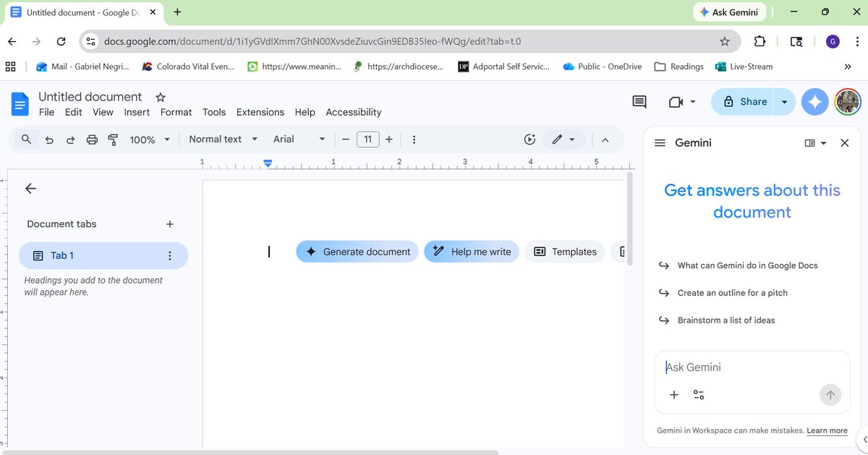Redo the last action

click(70, 140)
